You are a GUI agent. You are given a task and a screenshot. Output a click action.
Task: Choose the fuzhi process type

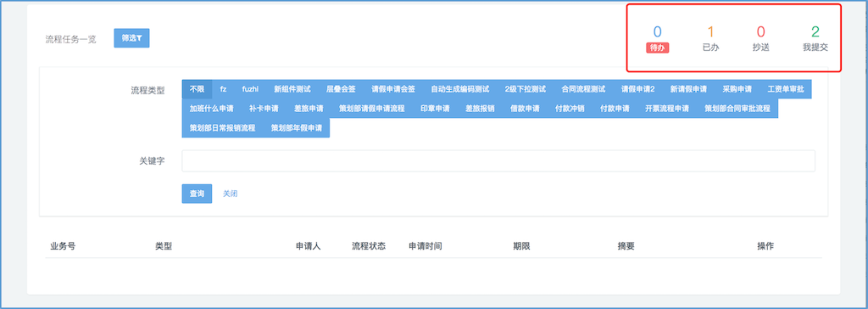point(250,89)
